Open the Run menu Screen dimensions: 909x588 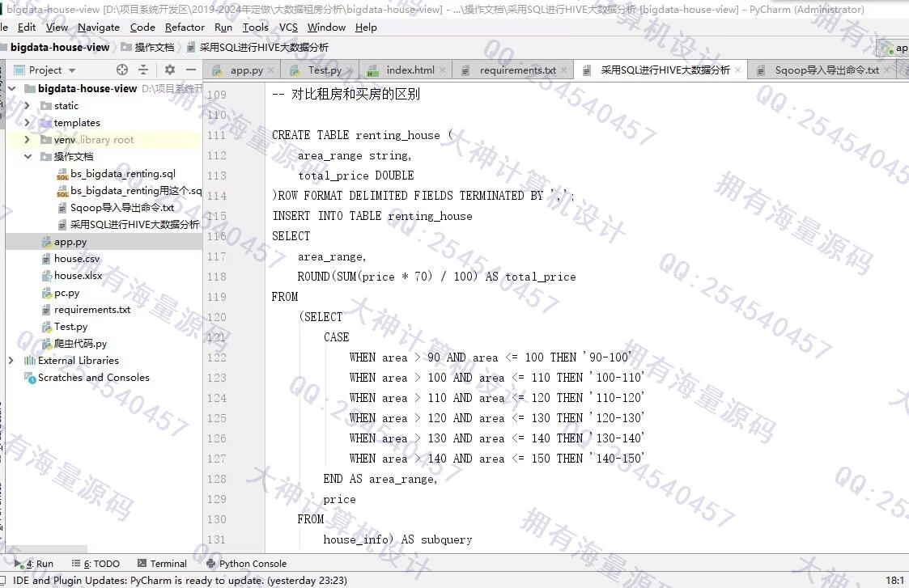point(223,27)
